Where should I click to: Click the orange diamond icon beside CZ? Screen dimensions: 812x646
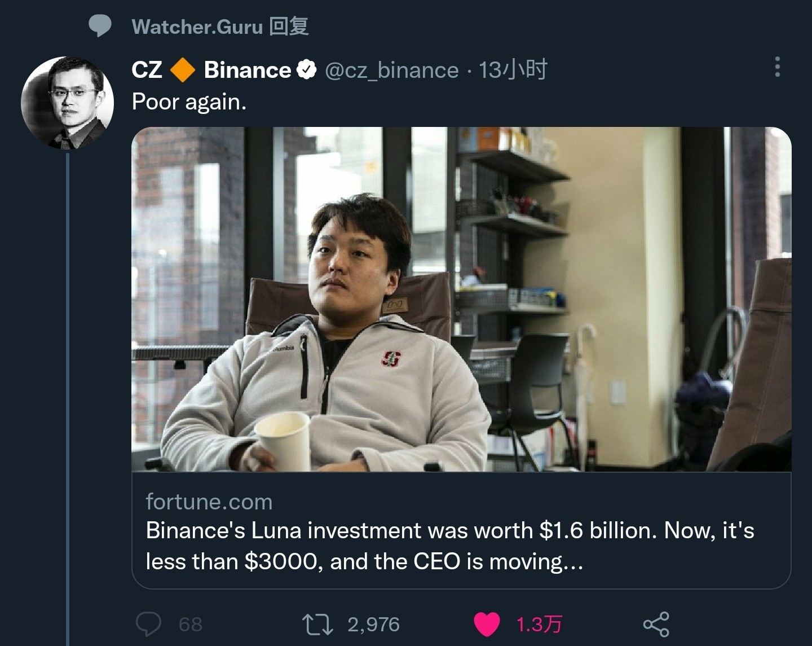pos(183,70)
